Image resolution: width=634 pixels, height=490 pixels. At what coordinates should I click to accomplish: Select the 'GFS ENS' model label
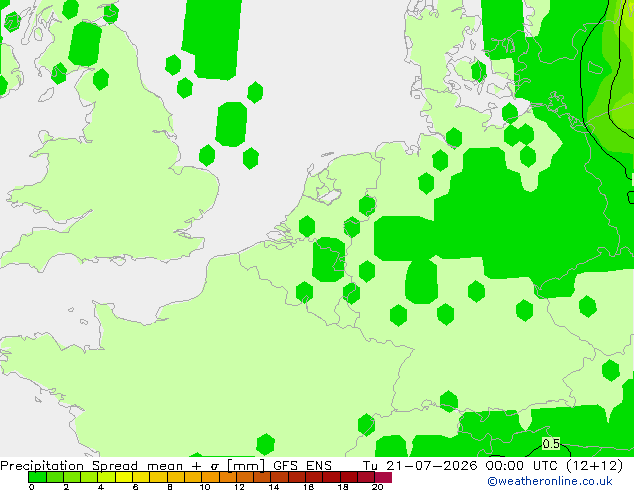(302, 465)
